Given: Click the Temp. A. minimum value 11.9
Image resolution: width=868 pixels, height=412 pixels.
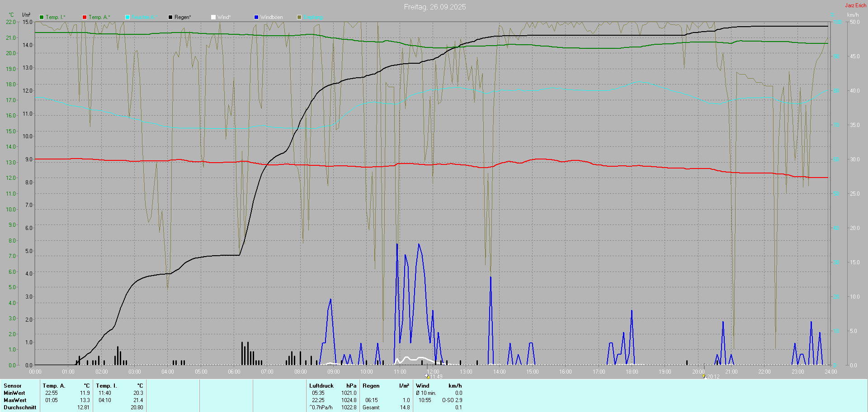Looking at the screenshot, I should pyautogui.click(x=85, y=393).
